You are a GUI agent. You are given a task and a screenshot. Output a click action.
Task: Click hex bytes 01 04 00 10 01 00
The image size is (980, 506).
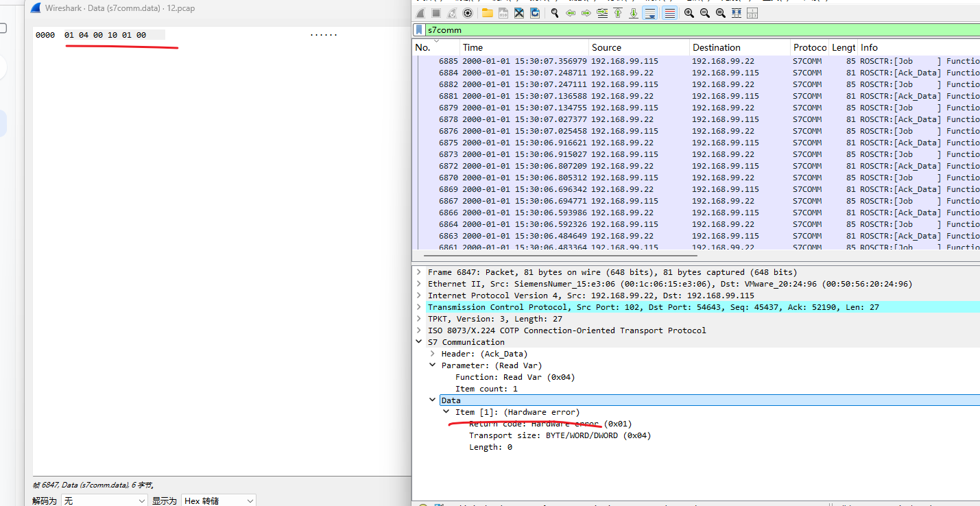pyautogui.click(x=105, y=35)
